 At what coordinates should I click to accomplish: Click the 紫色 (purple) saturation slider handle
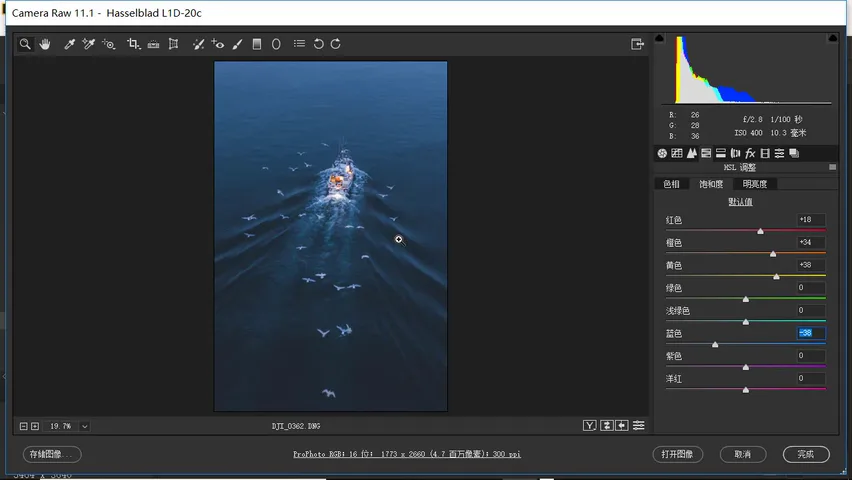[x=746, y=367]
